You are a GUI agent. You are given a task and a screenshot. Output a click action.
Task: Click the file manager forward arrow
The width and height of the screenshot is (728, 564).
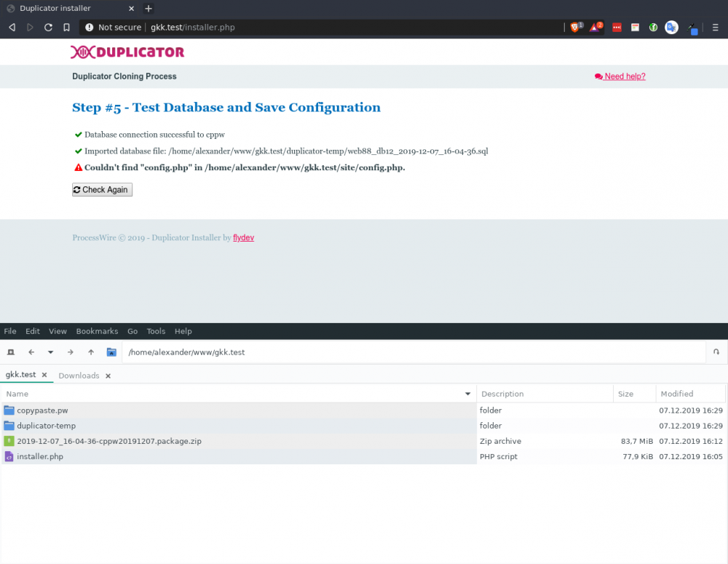(71, 352)
